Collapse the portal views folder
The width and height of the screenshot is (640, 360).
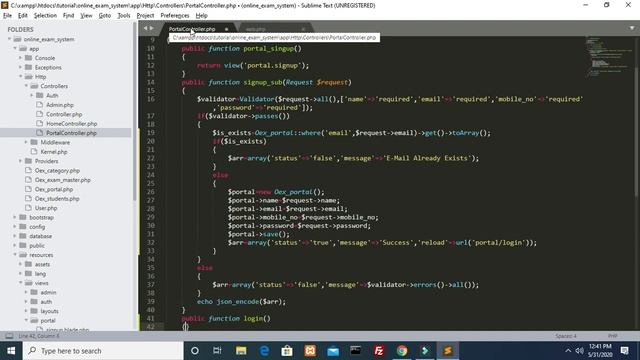[26, 321]
